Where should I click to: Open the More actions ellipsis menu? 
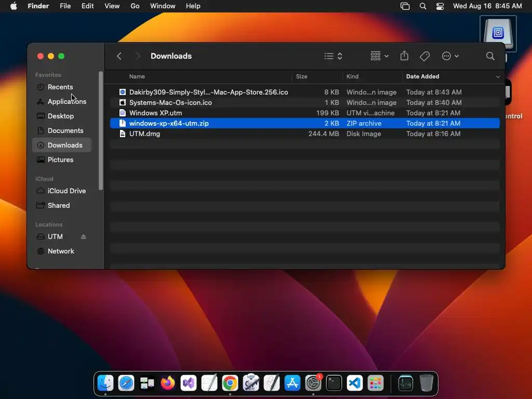pyautogui.click(x=450, y=56)
